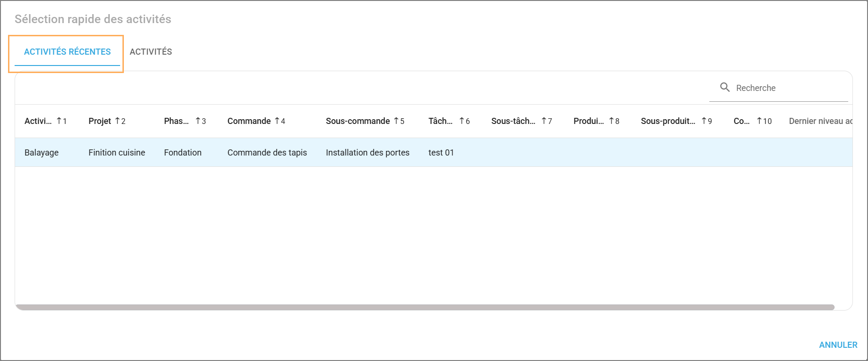Click the sort arrow next to Phas…
Screen dimensions: 868x361
click(198, 121)
